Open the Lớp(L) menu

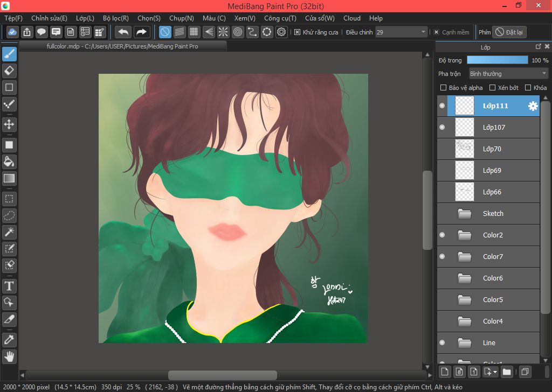[x=85, y=18]
